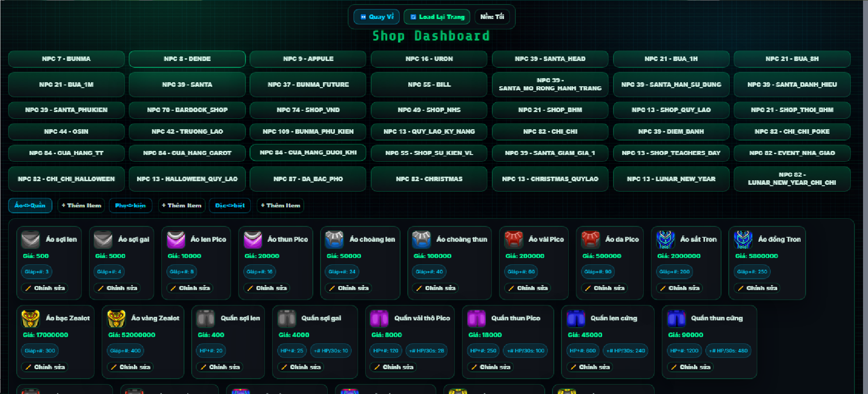The width and height of the screenshot is (868, 394).
Task: Click Thêm Item after Đặc<>biệt tab
Action: click(x=280, y=206)
